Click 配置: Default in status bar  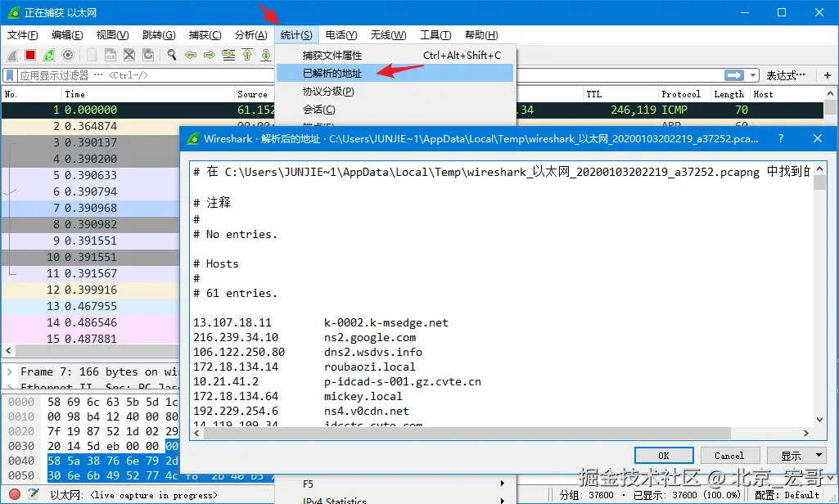[x=787, y=495]
